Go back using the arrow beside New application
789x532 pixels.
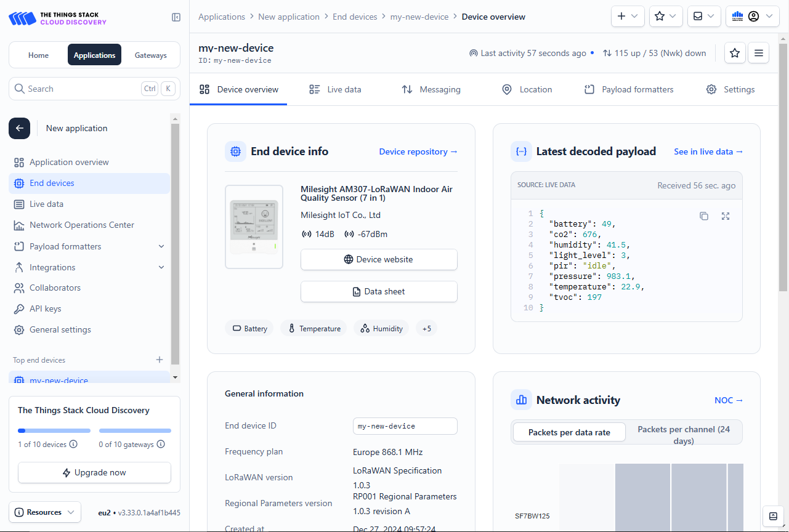(x=19, y=128)
